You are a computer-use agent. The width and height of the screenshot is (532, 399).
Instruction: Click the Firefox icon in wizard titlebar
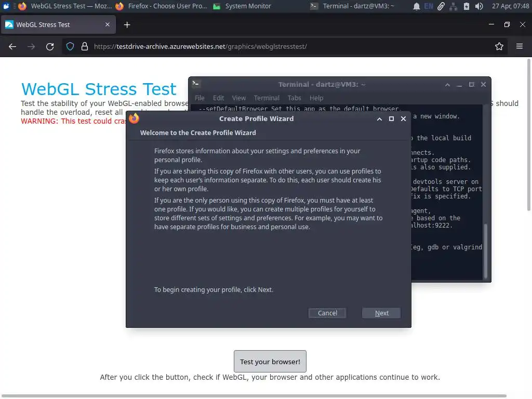[134, 118]
